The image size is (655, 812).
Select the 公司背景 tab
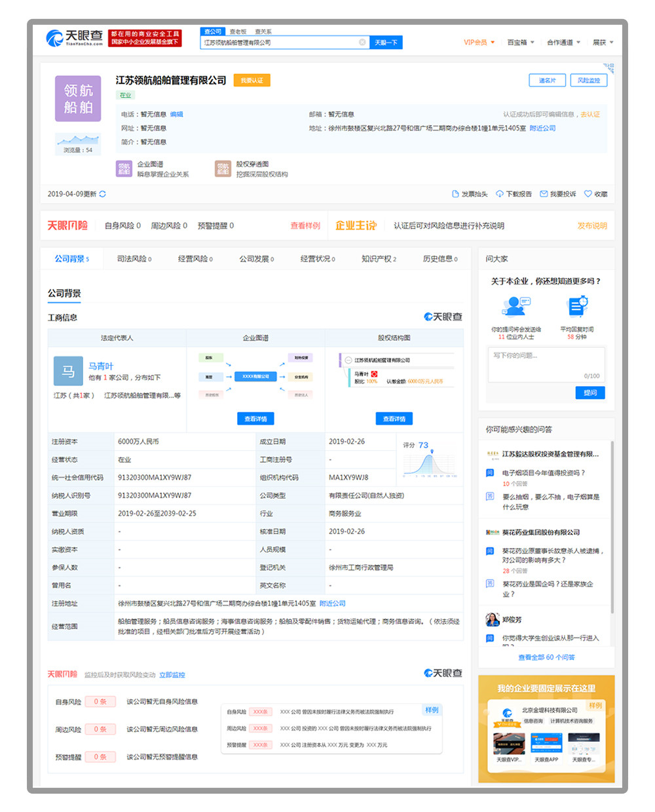[72, 259]
